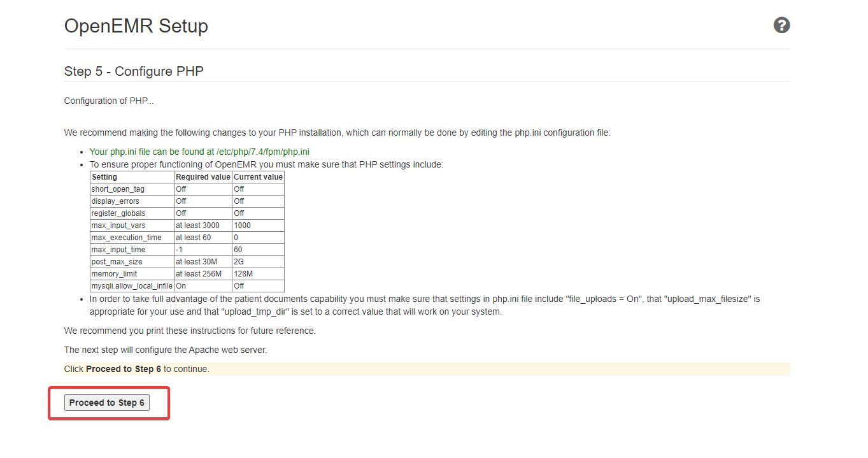
Task: Click the Proceed to Step 6 button
Action: 107,403
